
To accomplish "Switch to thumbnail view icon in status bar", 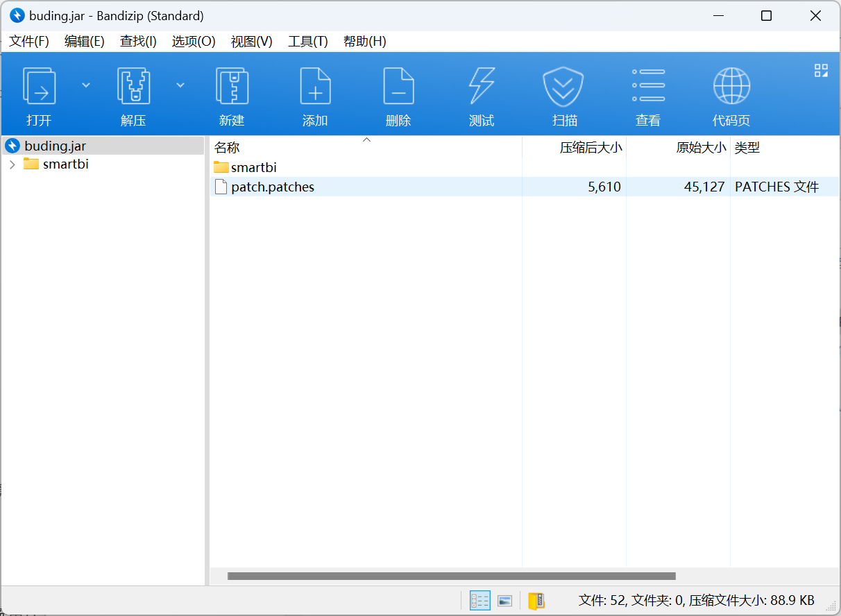I will (505, 601).
